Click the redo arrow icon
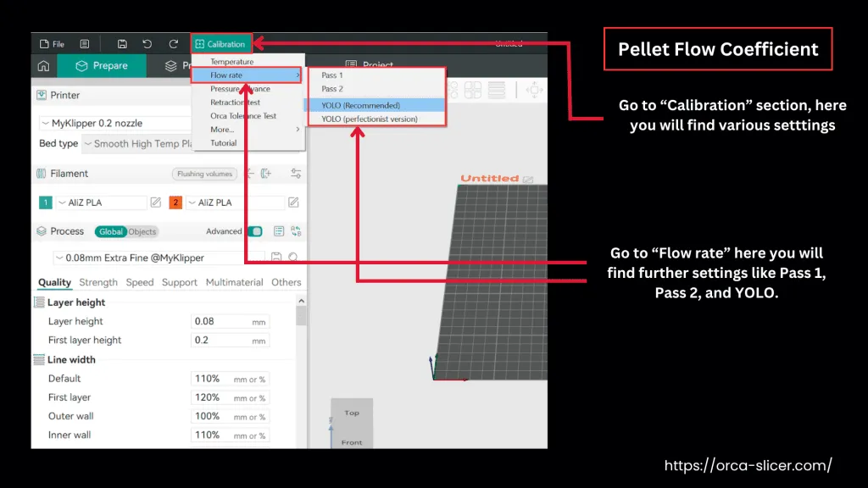 coord(173,44)
